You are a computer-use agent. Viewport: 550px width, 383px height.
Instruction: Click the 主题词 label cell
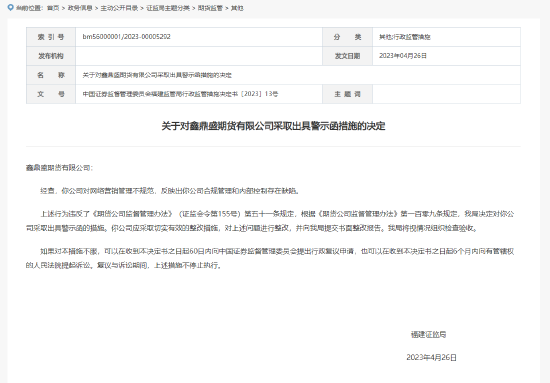347,94
